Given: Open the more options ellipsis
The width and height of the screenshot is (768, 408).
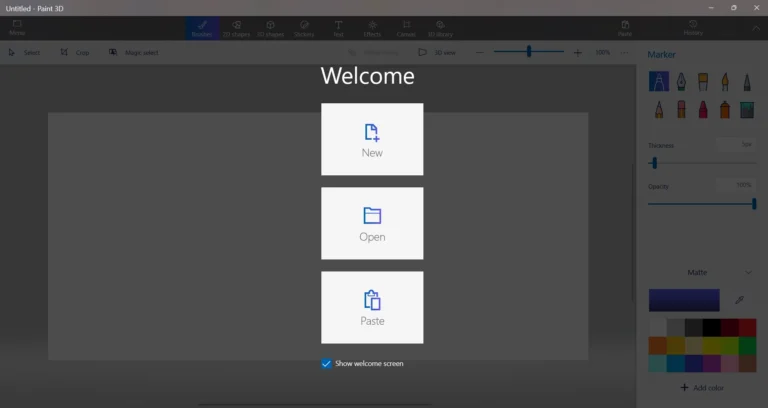Looking at the screenshot, I should click(x=624, y=52).
